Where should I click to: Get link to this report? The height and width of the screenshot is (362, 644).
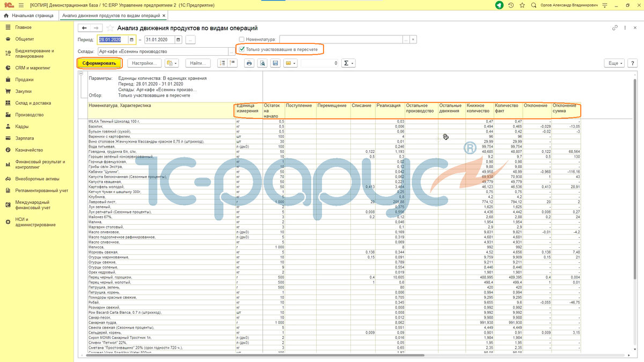(616, 27)
